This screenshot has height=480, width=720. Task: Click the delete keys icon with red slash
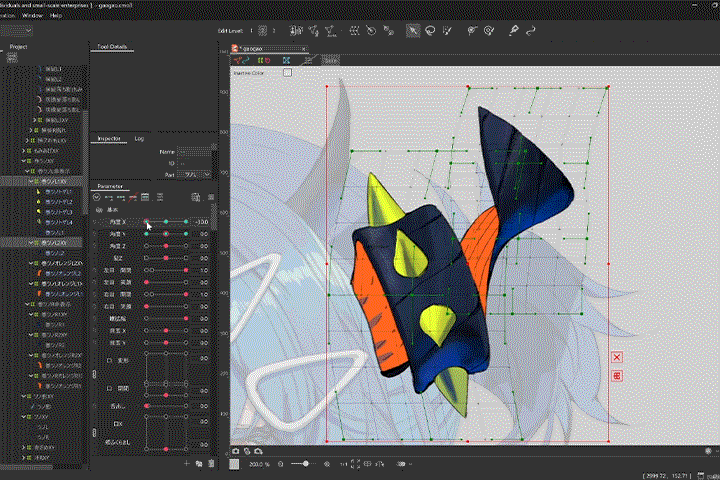pos(133,198)
